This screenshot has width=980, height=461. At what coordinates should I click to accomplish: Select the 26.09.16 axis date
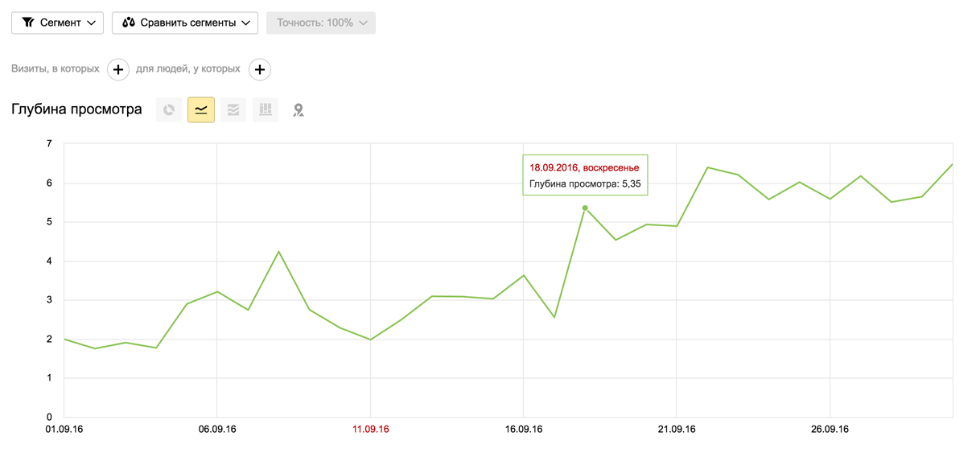(830, 430)
